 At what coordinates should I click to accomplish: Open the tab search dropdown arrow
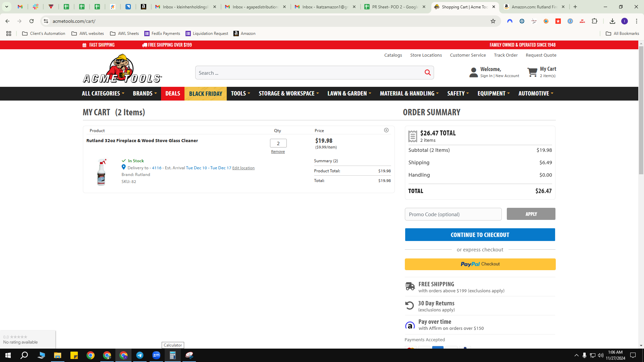click(6, 7)
